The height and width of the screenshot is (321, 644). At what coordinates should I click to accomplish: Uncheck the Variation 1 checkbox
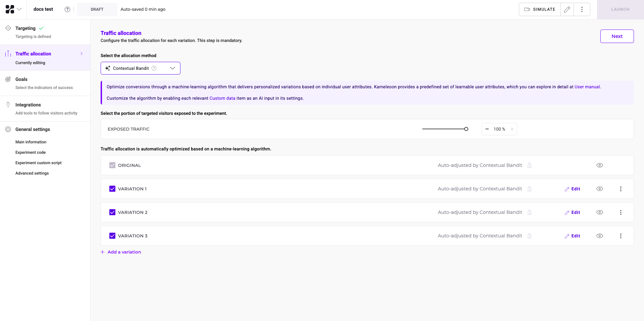[x=112, y=189]
